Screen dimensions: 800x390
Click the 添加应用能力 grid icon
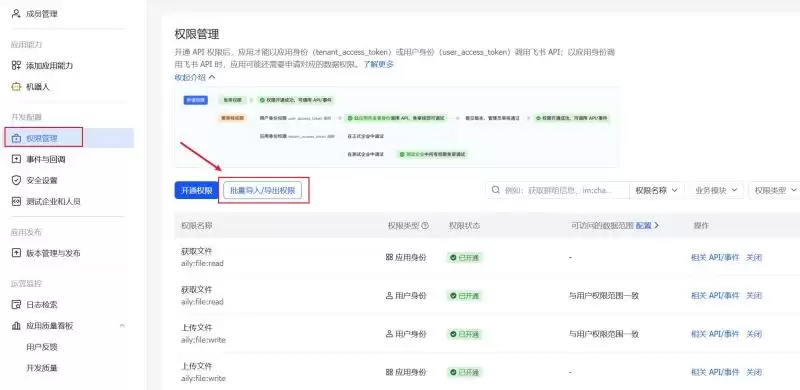(16, 65)
